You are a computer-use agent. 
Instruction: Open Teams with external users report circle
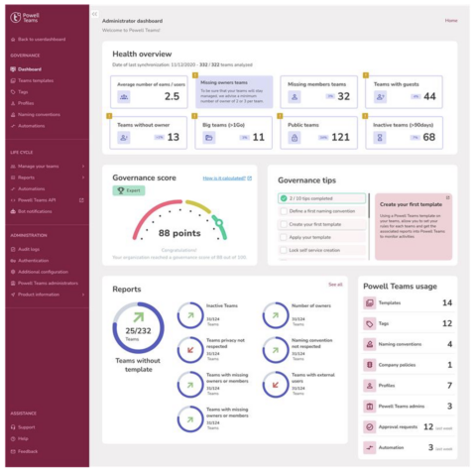tap(276, 385)
